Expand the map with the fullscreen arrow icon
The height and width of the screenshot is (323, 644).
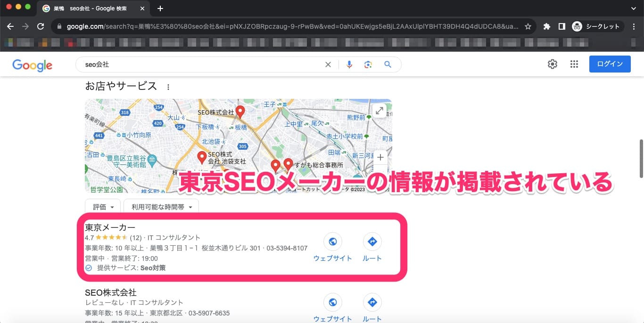[x=380, y=111]
